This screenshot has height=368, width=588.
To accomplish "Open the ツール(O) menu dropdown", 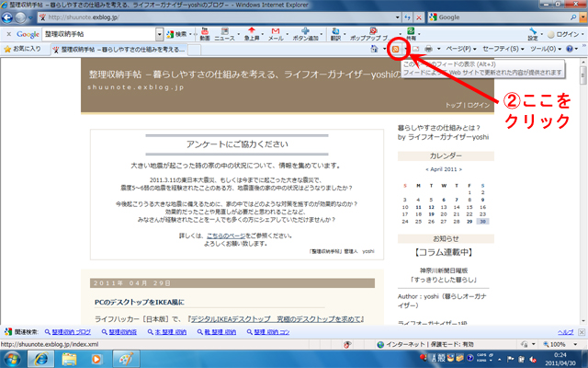I will coord(546,49).
